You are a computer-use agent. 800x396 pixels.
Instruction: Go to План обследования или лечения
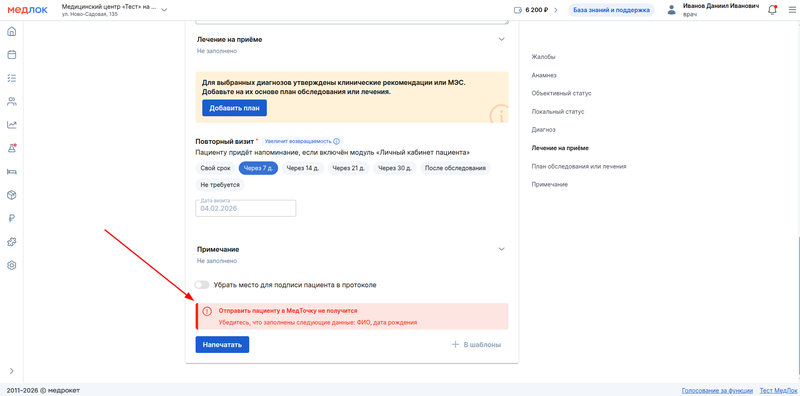point(579,166)
